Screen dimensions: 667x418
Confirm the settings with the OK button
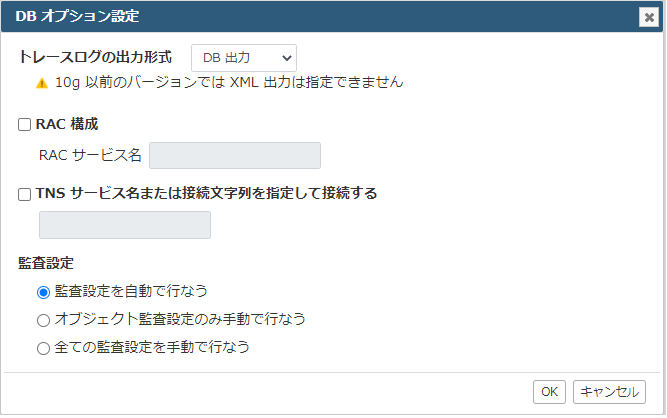click(x=549, y=392)
